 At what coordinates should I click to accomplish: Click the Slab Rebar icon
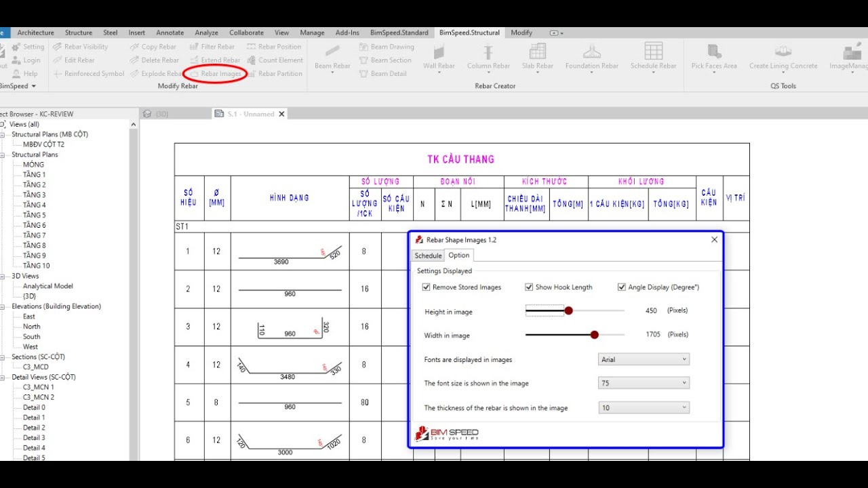pos(538,52)
